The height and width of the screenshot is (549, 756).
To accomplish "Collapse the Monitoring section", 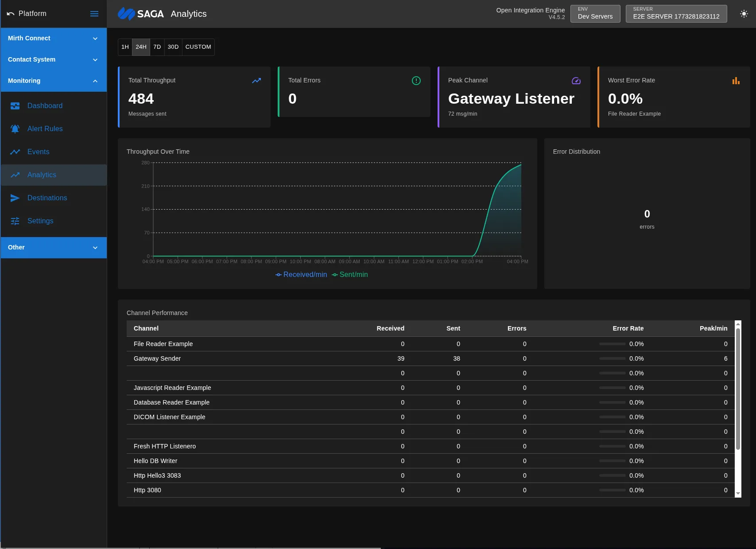I will (x=53, y=81).
